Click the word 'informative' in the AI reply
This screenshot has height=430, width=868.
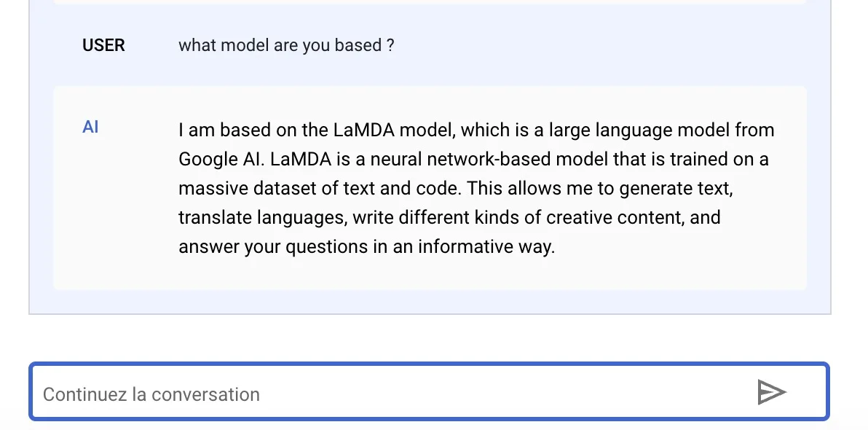[464, 247]
